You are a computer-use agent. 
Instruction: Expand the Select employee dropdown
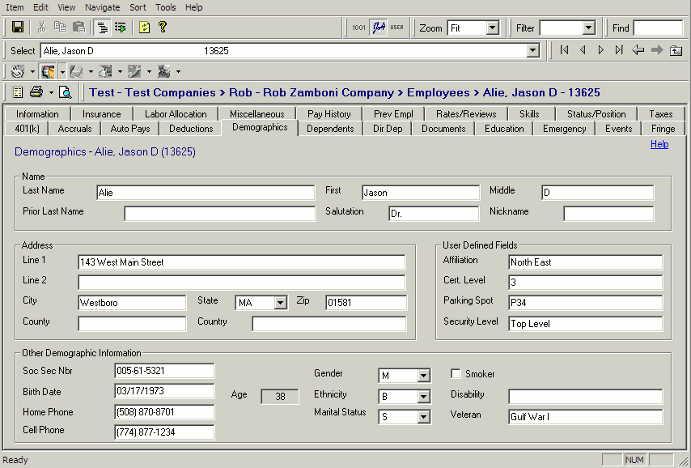(533, 51)
